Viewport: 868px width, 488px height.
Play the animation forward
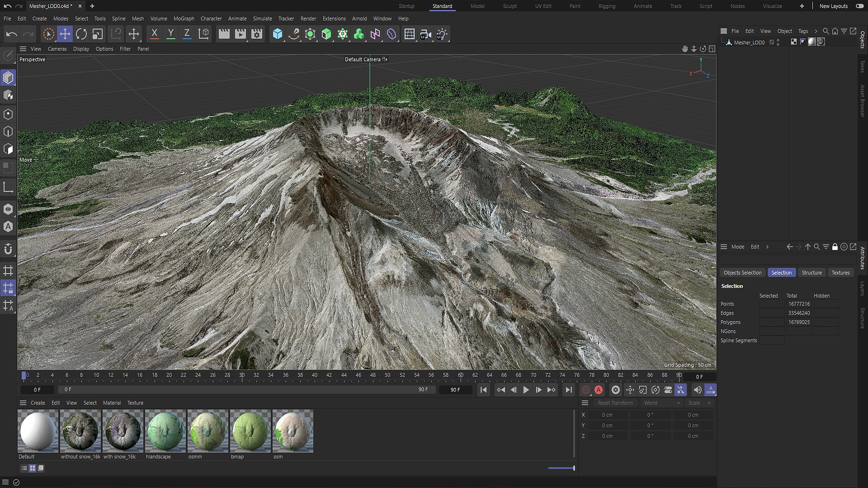526,390
